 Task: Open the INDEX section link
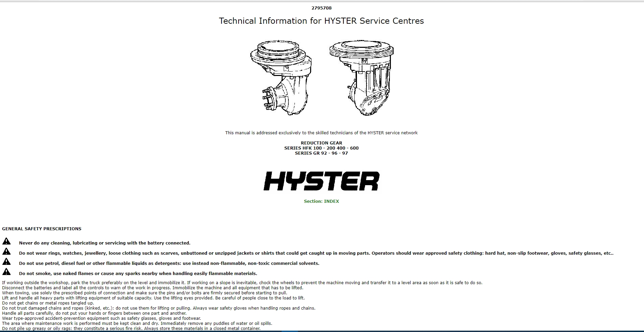pos(331,201)
